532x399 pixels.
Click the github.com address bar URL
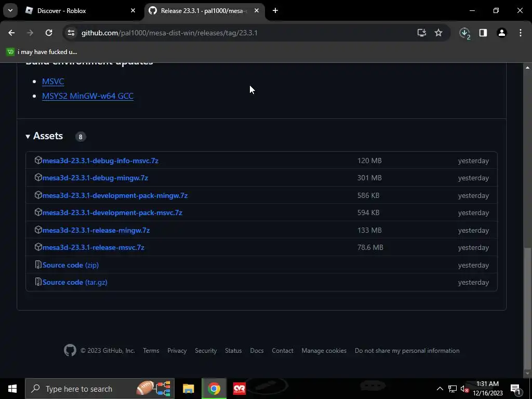tap(169, 33)
